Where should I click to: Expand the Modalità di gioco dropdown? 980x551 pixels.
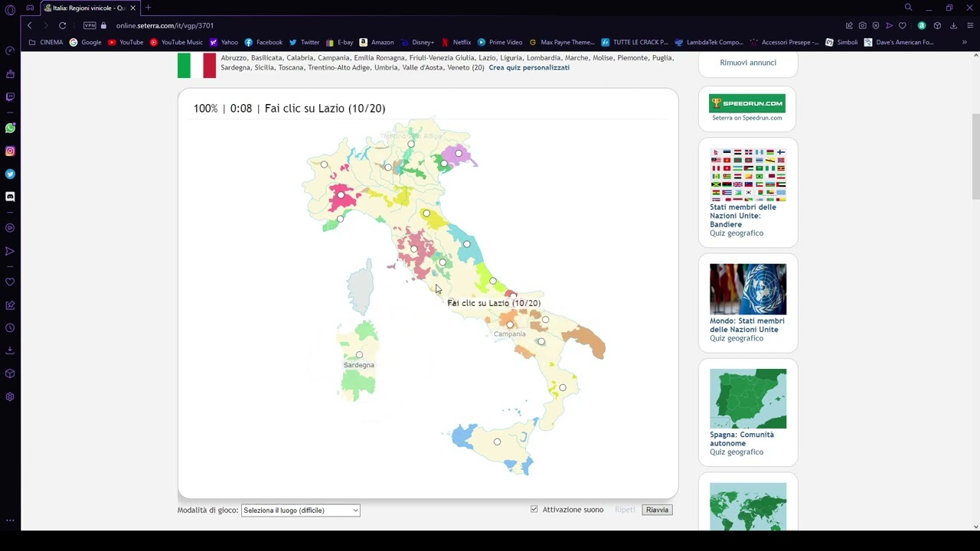[300, 510]
